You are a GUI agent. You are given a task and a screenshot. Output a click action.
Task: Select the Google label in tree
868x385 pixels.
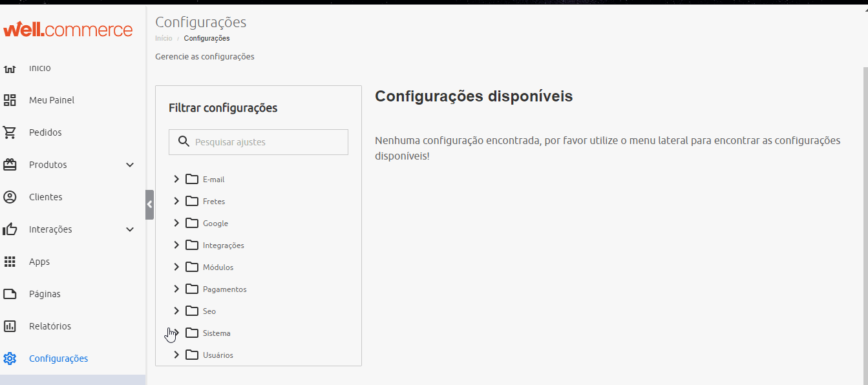[215, 224]
